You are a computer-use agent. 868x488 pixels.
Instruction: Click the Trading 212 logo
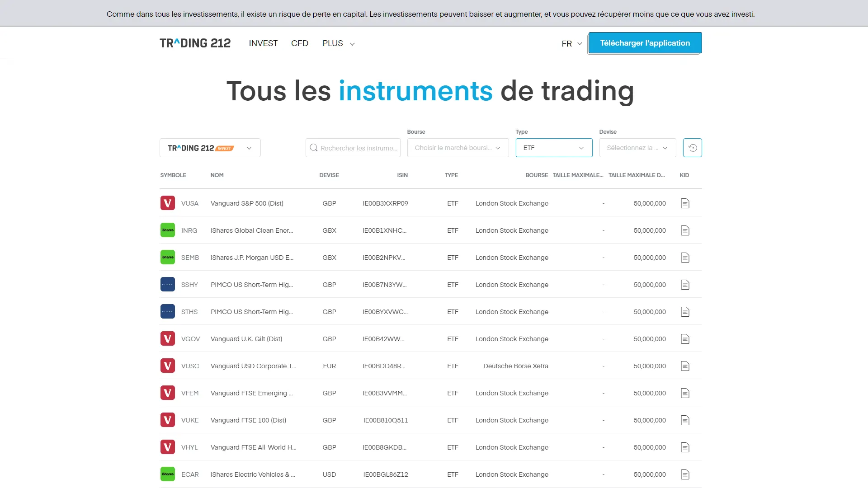195,43
